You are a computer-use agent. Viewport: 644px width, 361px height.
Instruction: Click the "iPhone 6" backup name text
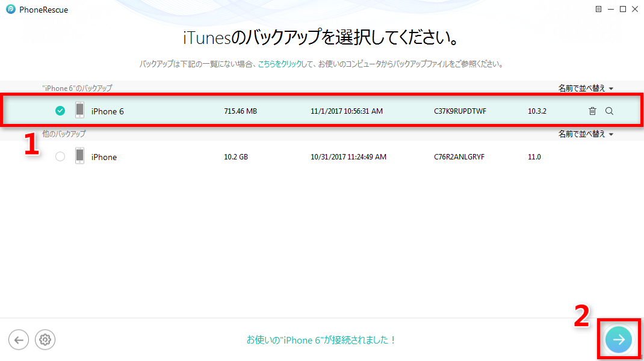click(x=107, y=111)
